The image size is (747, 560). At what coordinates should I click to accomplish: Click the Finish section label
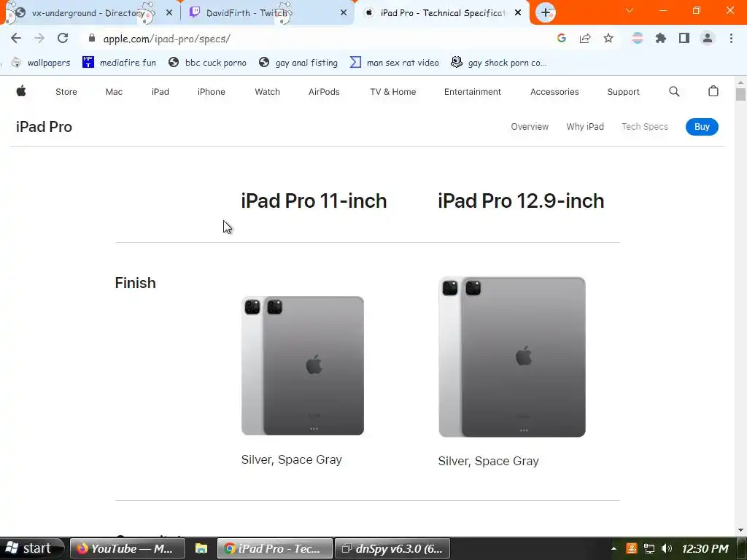pyautogui.click(x=135, y=283)
